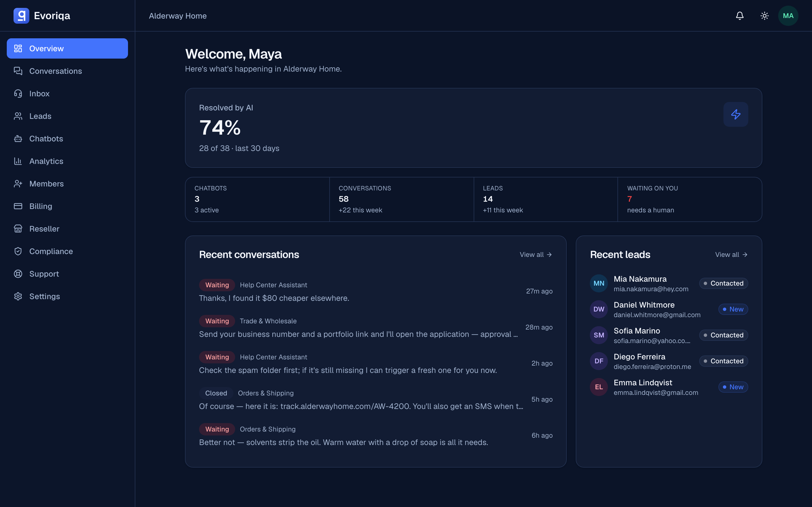Click the Settings gear icon in the sidebar

(x=18, y=296)
